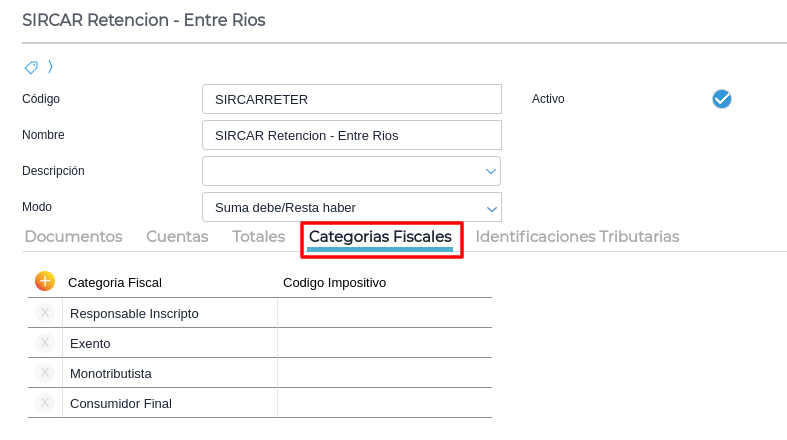This screenshot has height=440, width=787.
Task: Click the Código input field
Action: pyautogui.click(x=351, y=99)
